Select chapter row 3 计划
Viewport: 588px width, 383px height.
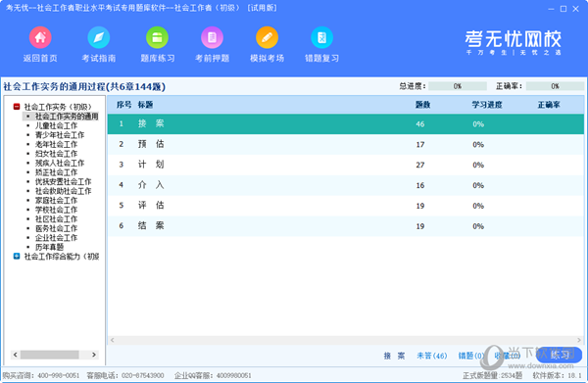point(346,165)
